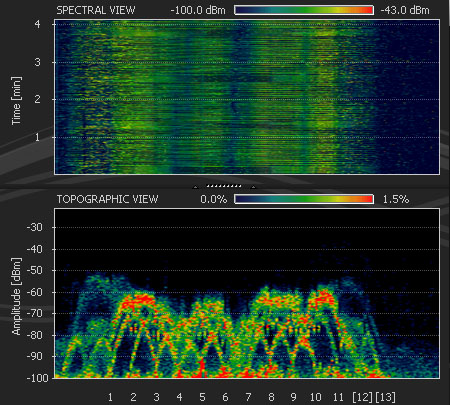450x405 pixels.
Task: Click the right collapse arrow on the pane splitter
Action: coord(253,188)
